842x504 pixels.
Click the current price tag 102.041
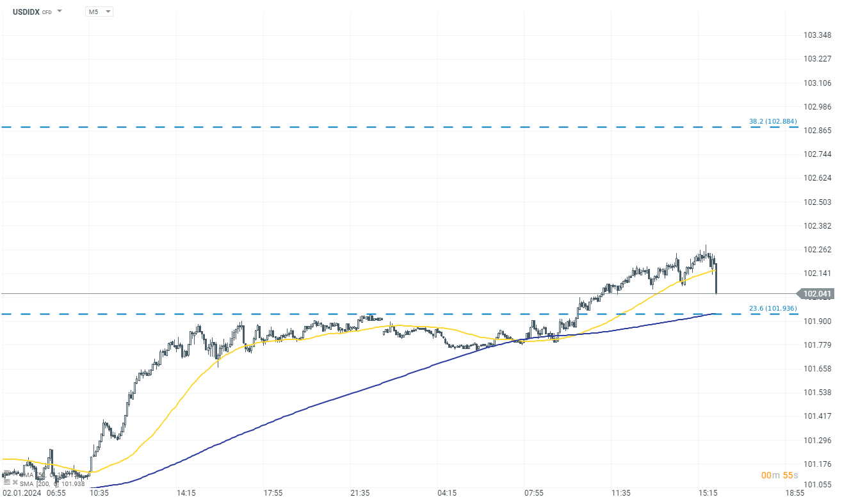click(816, 294)
